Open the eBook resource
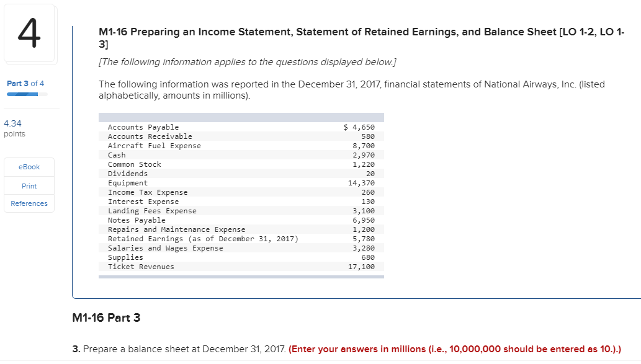The image size is (641, 364). [x=29, y=166]
